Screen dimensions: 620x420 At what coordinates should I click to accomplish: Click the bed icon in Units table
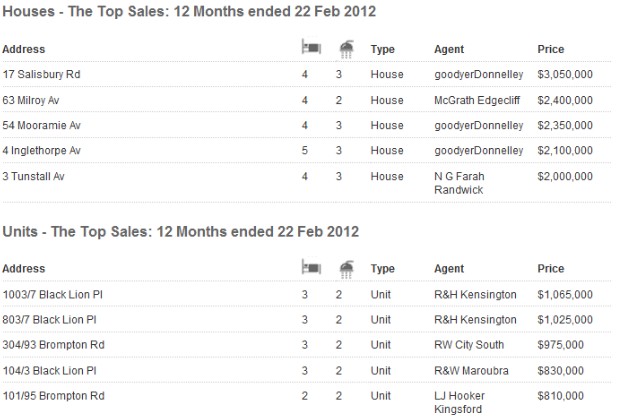click(311, 267)
